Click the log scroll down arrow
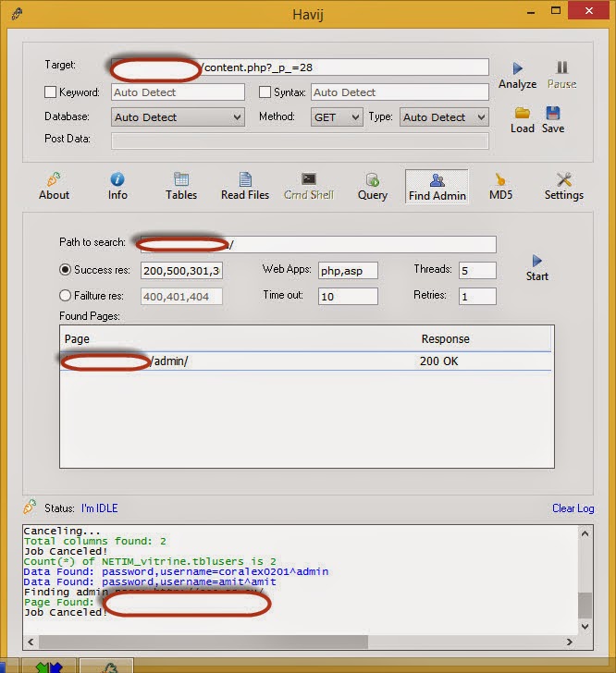The width and height of the screenshot is (616, 673). [585, 626]
